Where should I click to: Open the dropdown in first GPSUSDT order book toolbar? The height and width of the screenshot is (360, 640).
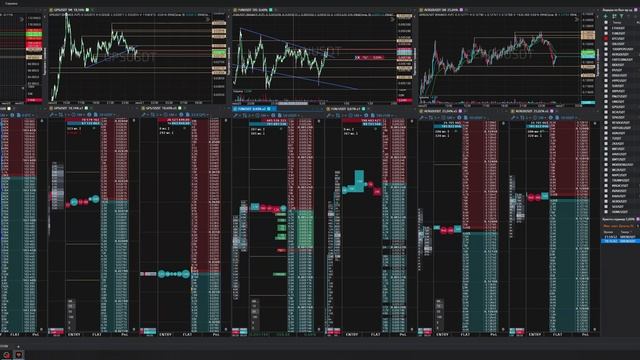click(107, 115)
